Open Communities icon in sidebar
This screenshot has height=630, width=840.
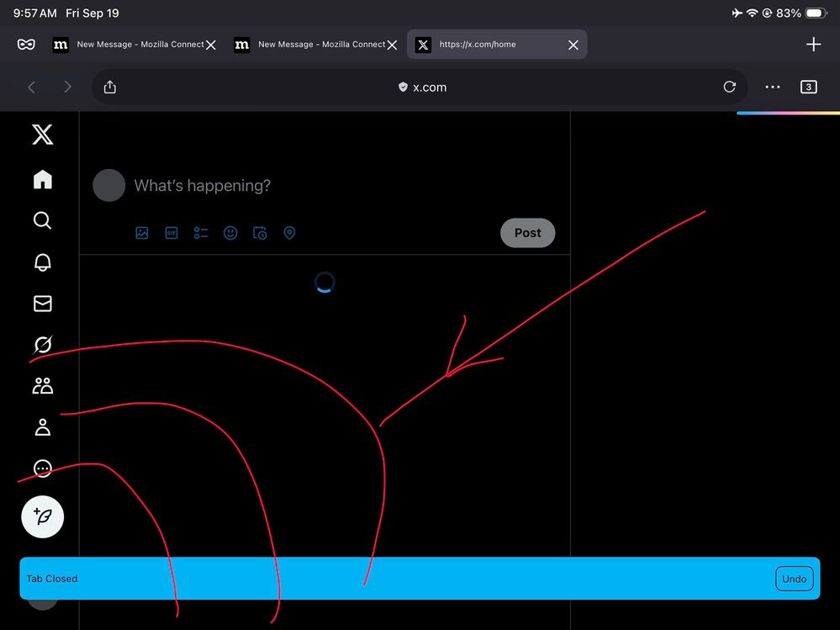[42, 386]
